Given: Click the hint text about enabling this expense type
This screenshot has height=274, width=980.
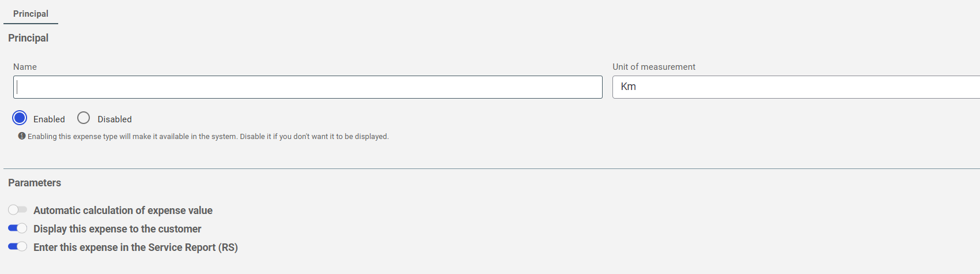Looking at the screenshot, I should click(x=208, y=137).
